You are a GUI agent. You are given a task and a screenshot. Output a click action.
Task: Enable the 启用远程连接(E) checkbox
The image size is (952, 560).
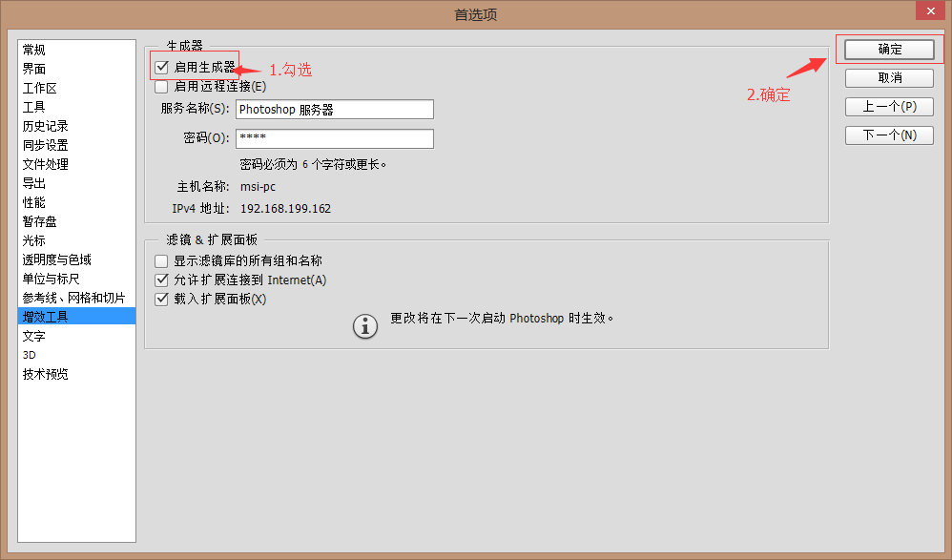(161, 87)
